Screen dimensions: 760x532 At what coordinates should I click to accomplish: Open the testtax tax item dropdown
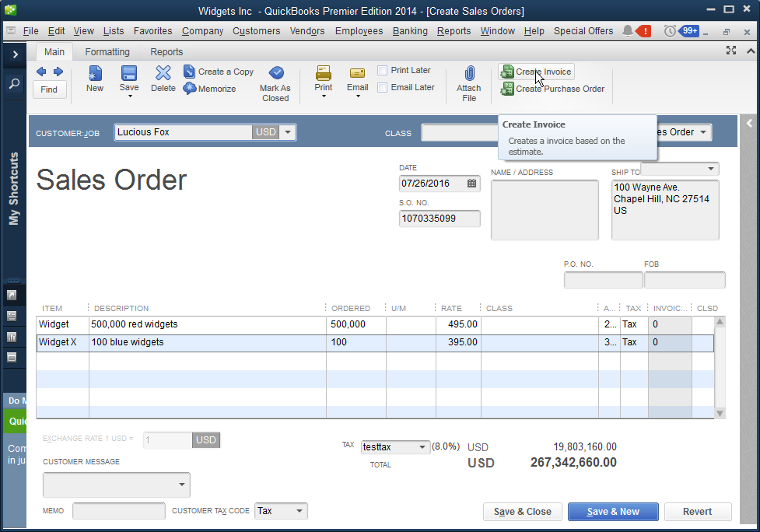tap(422, 446)
